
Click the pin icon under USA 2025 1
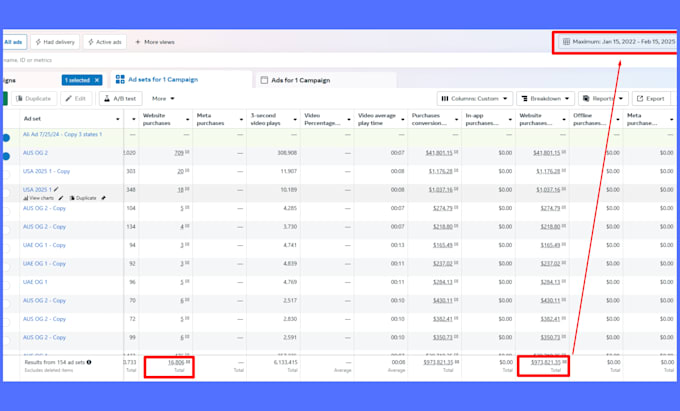click(102, 198)
